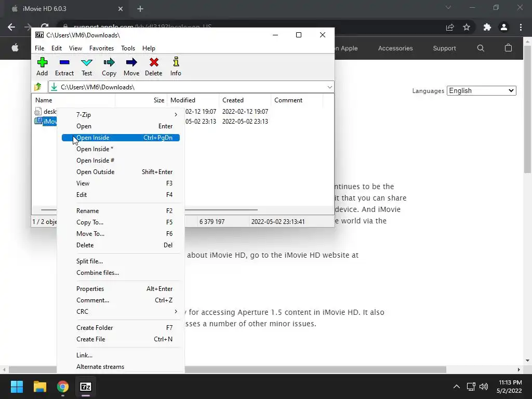Open Chrome tab search chevron

(448, 7)
